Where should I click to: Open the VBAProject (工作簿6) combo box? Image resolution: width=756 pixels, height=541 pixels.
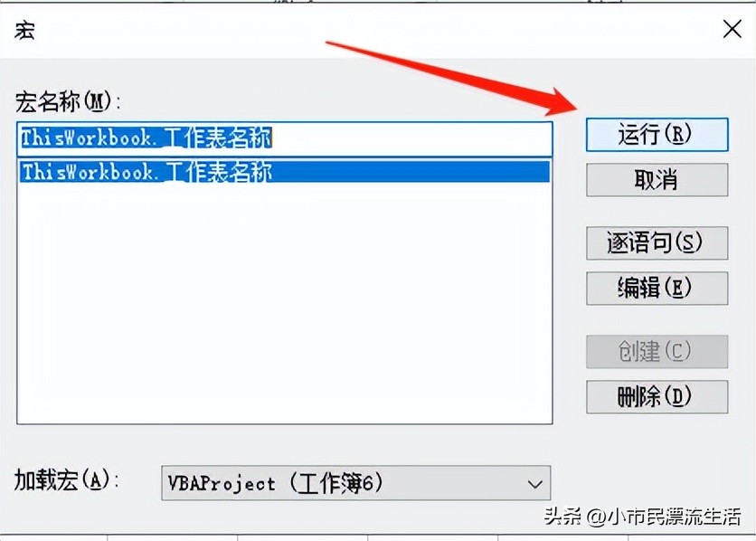point(355,483)
